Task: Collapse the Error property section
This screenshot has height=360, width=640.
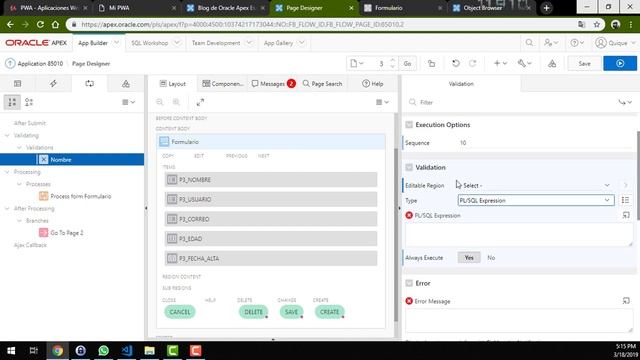Action: (409, 283)
